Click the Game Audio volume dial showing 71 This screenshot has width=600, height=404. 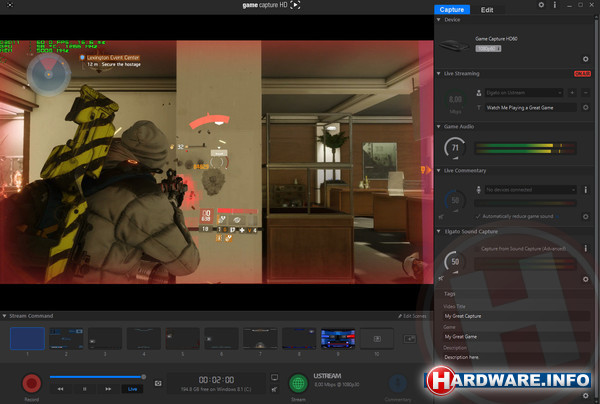tap(455, 148)
